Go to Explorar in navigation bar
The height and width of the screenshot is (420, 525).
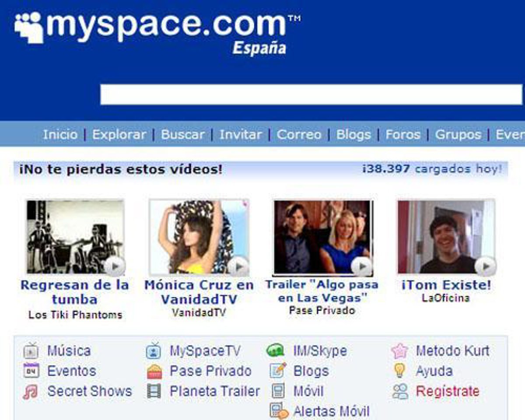coord(119,134)
